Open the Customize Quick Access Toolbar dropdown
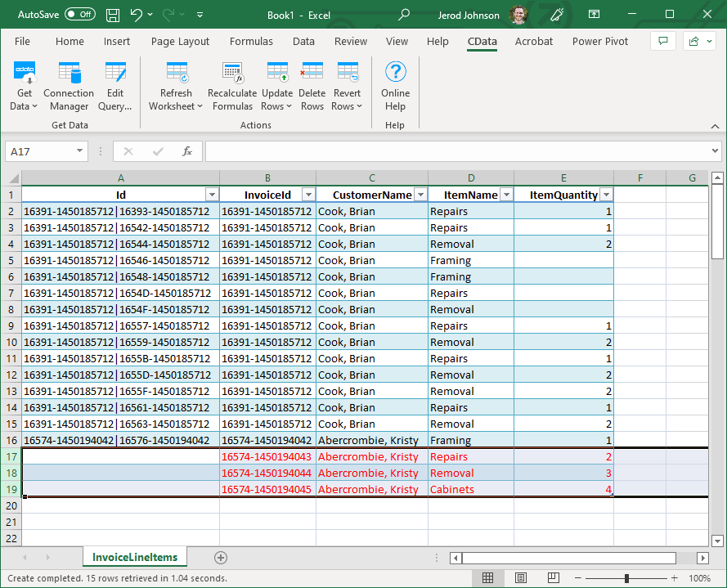The height and width of the screenshot is (588, 727). (200, 15)
